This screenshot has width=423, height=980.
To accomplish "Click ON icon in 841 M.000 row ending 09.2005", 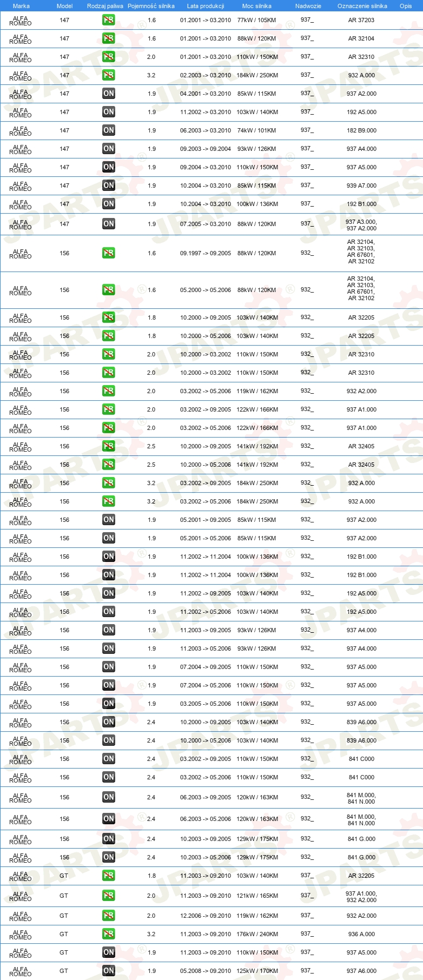I will (109, 797).
